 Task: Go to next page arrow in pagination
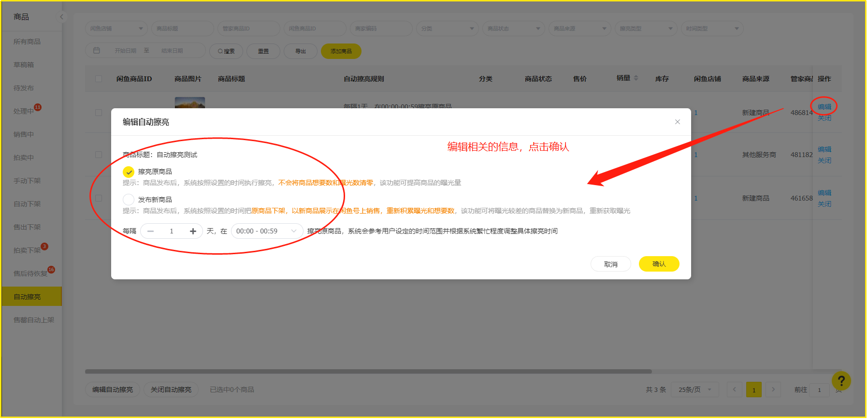[x=773, y=390]
